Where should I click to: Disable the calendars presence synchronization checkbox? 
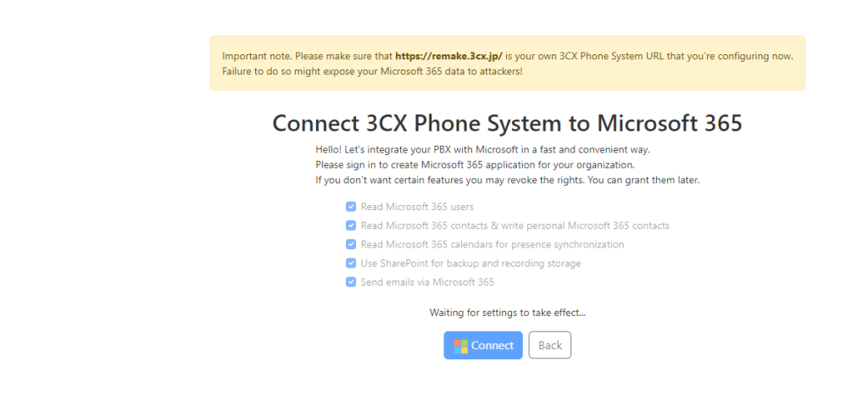coord(351,245)
